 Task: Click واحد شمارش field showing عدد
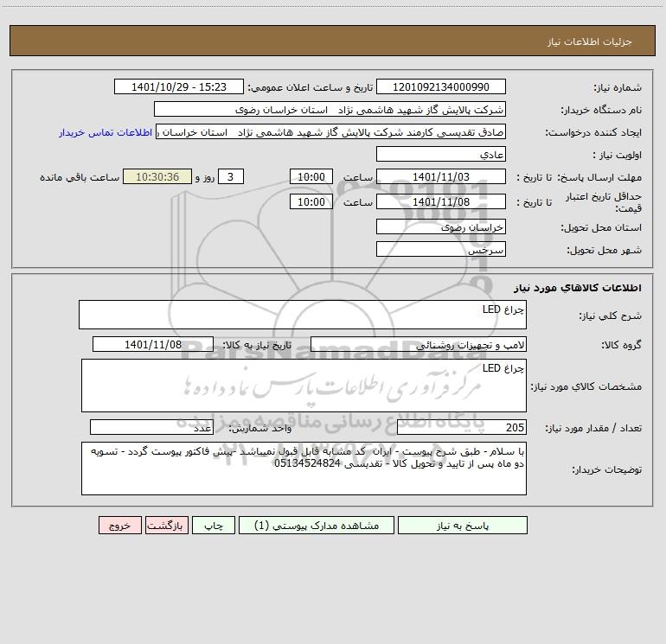coord(151,427)
